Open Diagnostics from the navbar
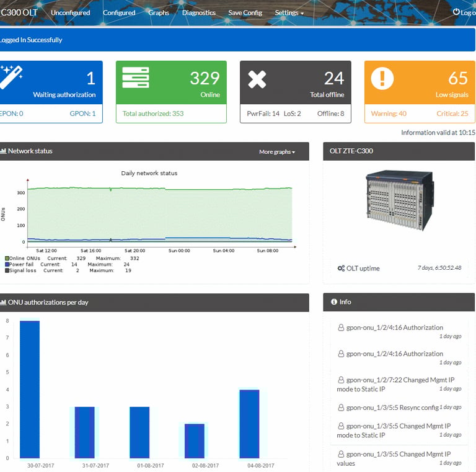476x472 pixels. point(199,13)
